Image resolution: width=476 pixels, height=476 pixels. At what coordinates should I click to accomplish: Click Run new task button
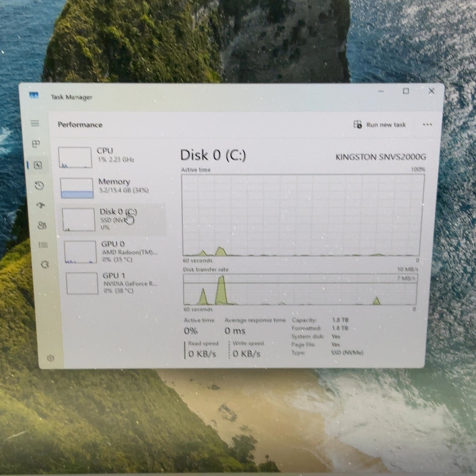(379, 125)
